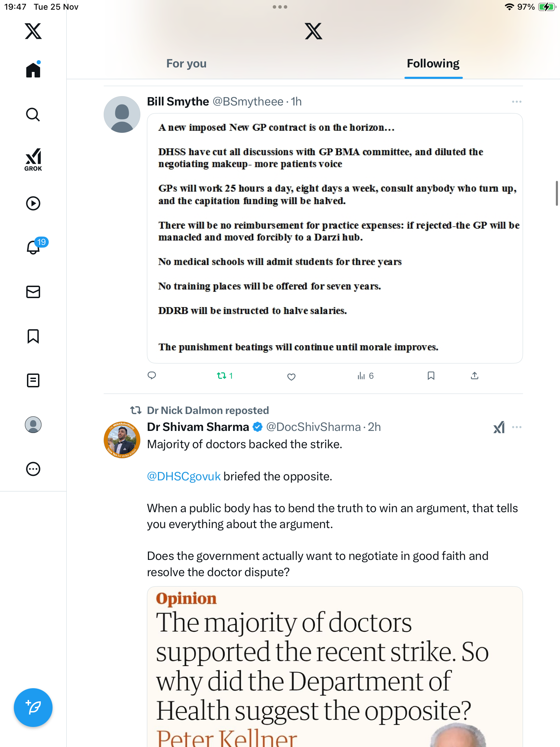The width and height of the screenshot is (560, 747).
Task: Switch to the For you tab
Action: tap(186, 64)
